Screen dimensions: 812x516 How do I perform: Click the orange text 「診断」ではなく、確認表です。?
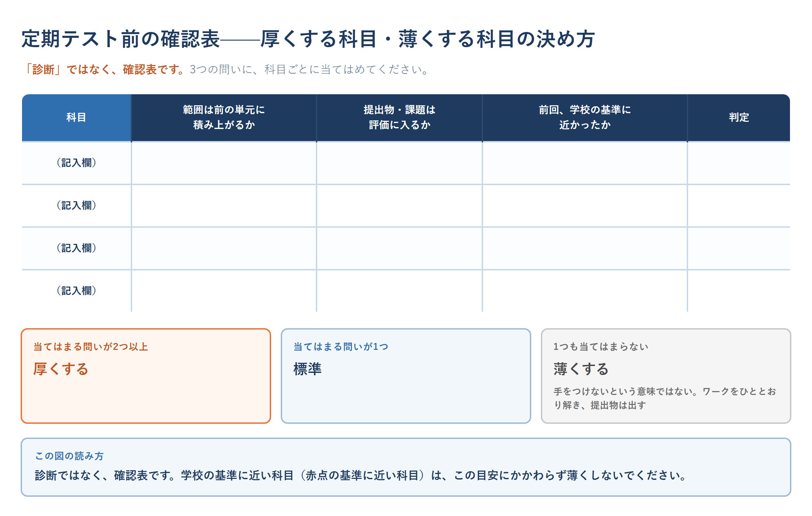pos(105,69)
